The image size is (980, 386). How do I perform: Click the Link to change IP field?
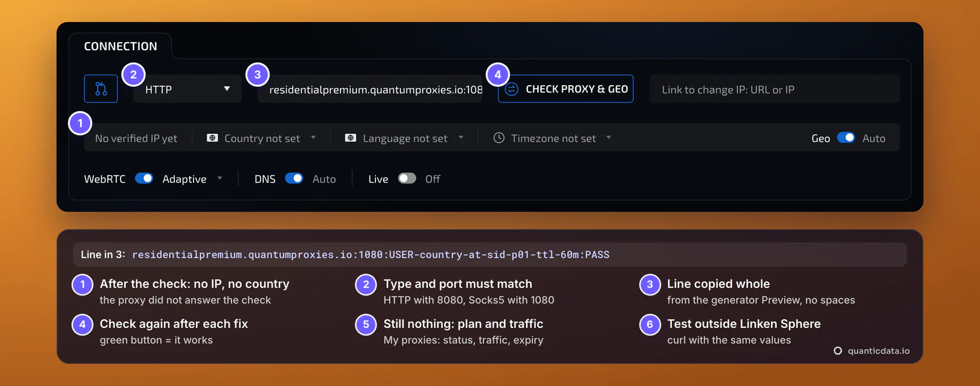pyautogui.click(x=774, y=89)
